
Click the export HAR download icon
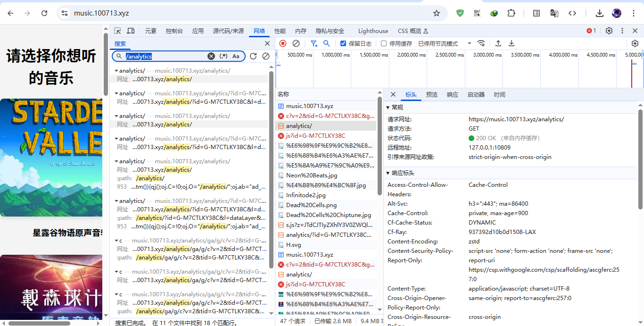click(x=511, y=43)
